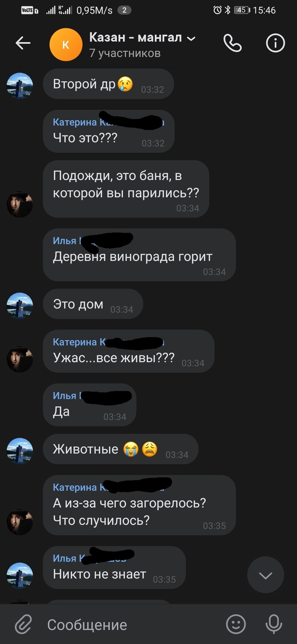Select the "Это дом" message bubble
The height and width of the screenshot is (644, 297).
(93, 304)
